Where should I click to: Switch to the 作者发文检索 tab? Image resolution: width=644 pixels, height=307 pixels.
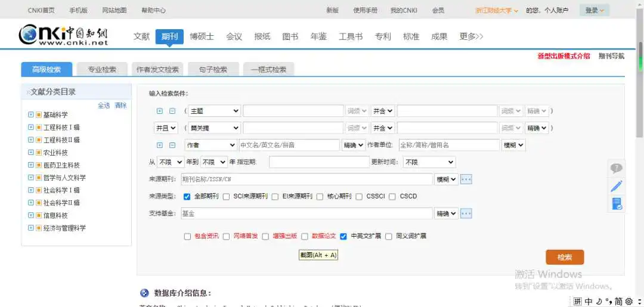(x=157, y=69)
